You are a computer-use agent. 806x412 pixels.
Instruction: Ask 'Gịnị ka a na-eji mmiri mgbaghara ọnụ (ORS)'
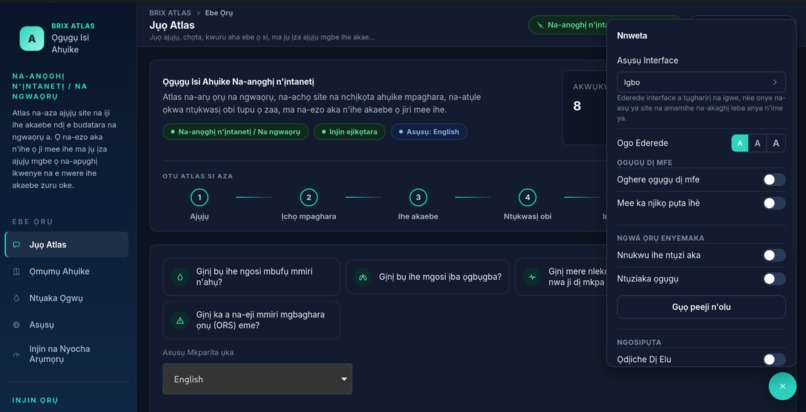pyautogui.click(x=251, y=320)
